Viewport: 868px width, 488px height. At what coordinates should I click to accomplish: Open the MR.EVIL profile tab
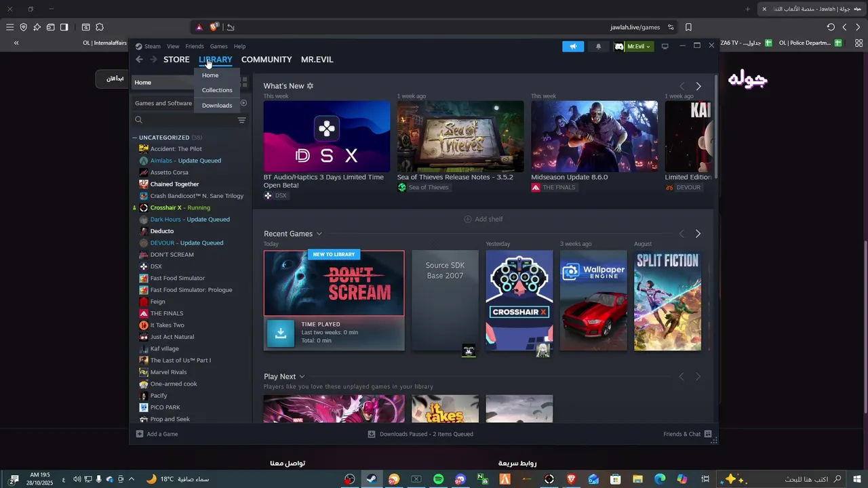[x=317, y=60]
